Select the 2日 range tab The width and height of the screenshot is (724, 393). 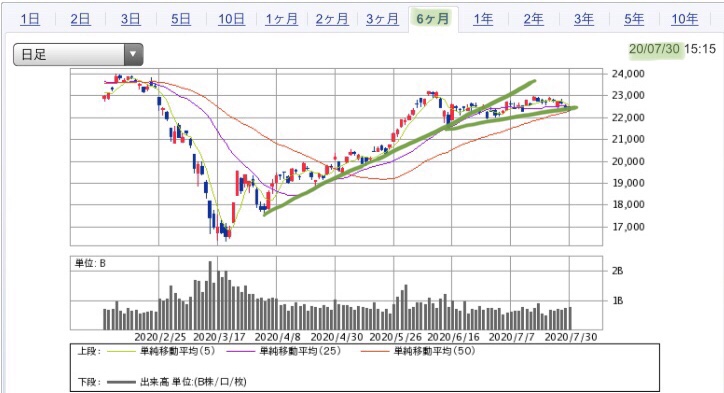coord(80,19)
